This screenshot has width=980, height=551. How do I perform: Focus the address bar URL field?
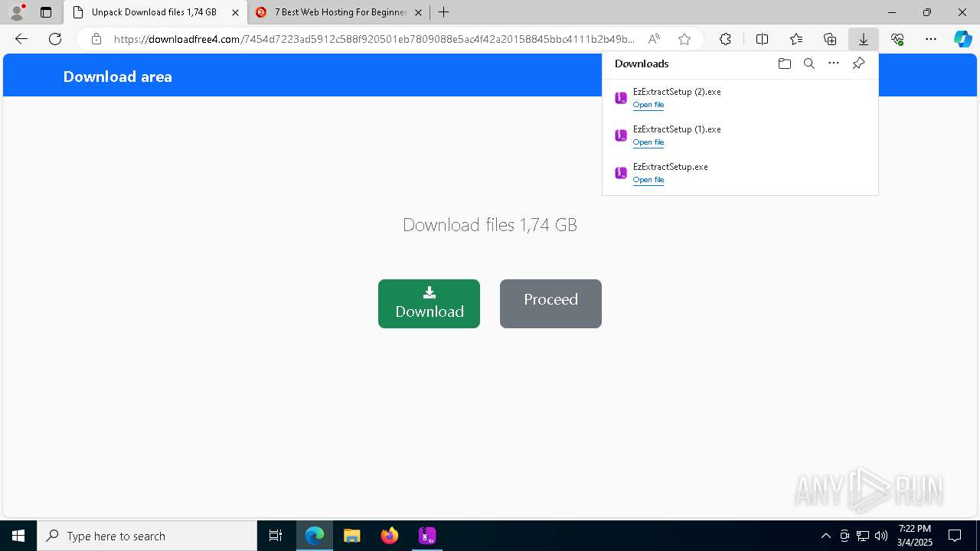374,39
